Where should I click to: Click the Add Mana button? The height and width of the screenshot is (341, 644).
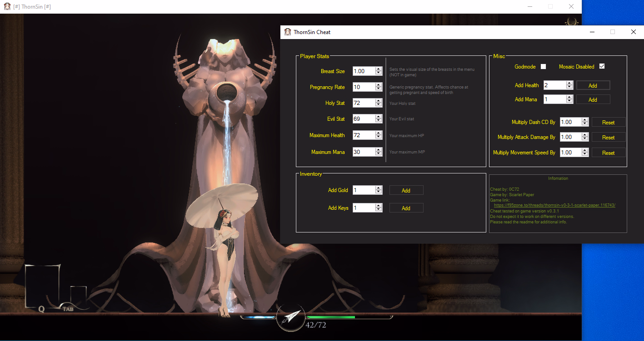(593, 99)
